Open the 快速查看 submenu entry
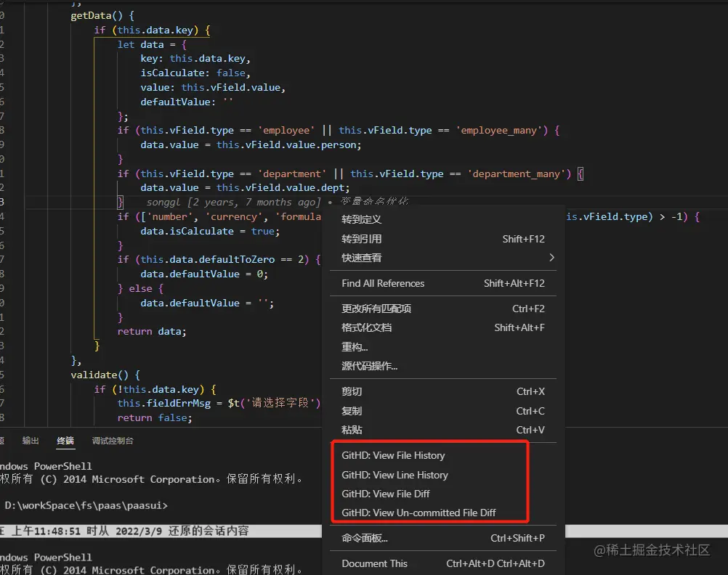 coord(443,258)
